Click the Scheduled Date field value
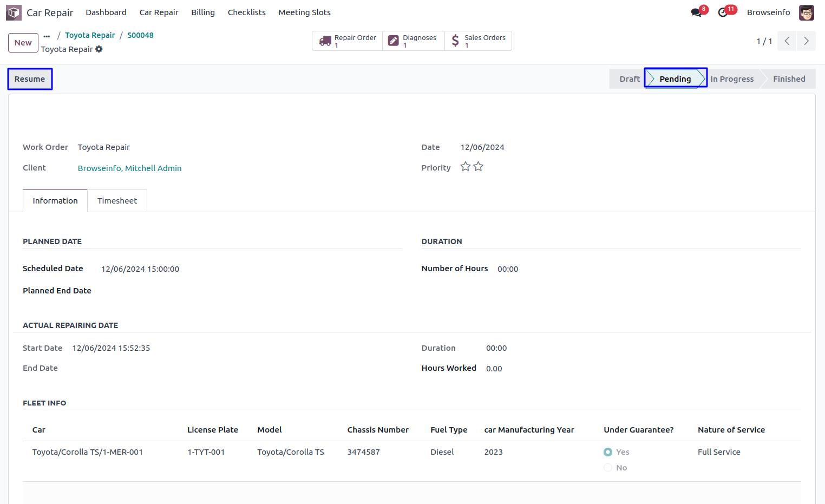This screenshot has width=825, height=504. [140, 269]
